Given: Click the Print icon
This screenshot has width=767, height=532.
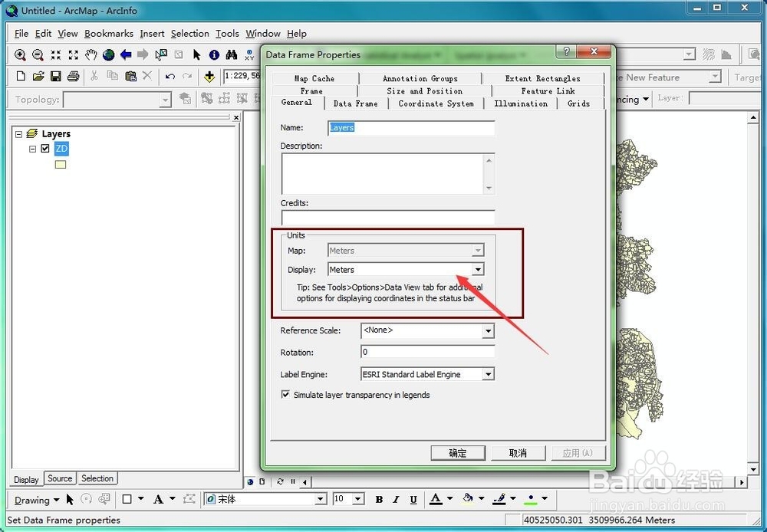Looking at the screenshot, I should [x=74, y=76].
